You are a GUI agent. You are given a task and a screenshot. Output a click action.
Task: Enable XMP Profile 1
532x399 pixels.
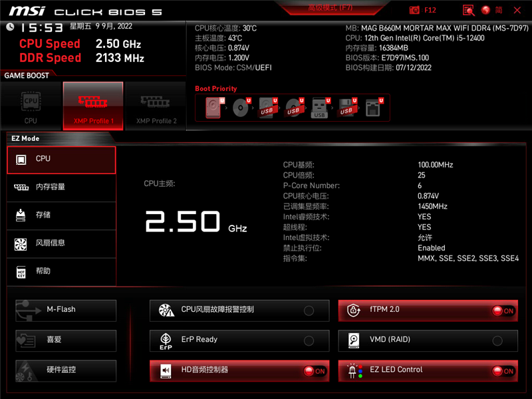click(x=93, y=106)
